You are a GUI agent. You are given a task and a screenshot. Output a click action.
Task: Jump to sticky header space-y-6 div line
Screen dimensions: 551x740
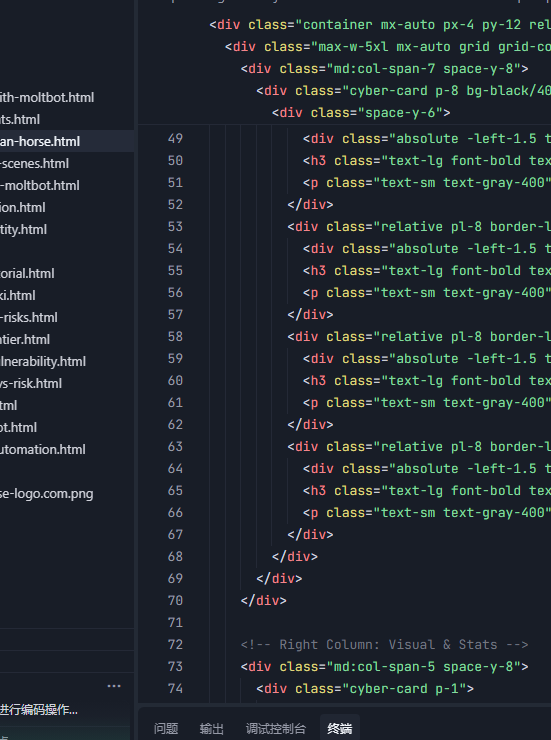click(361, 112)
